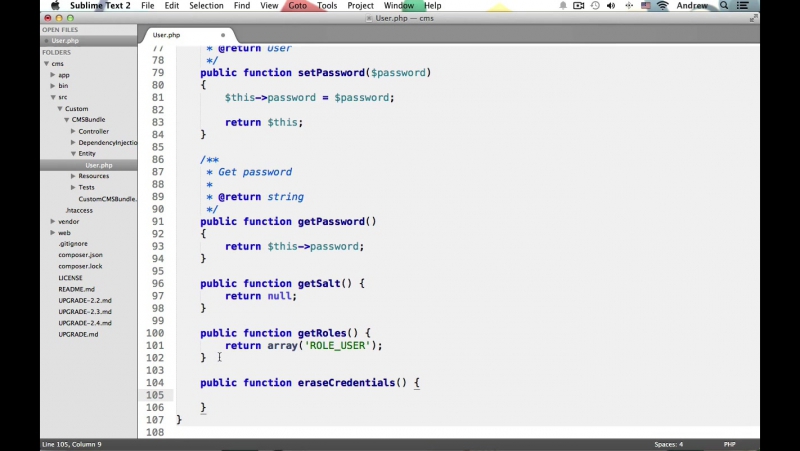Open the Apple menu
This screenshot has height=451, width=800.
55,6
